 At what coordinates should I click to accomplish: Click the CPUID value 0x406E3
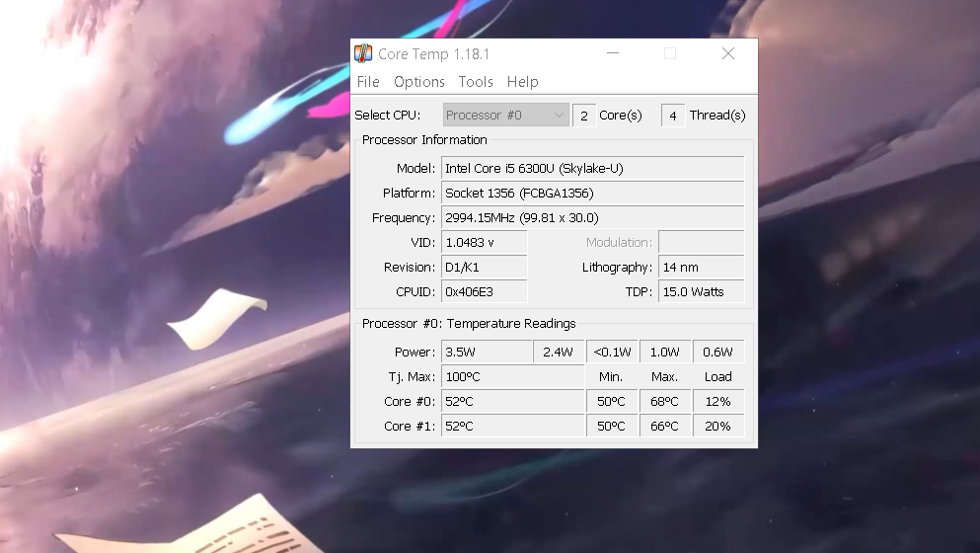[x=485, y=292]
